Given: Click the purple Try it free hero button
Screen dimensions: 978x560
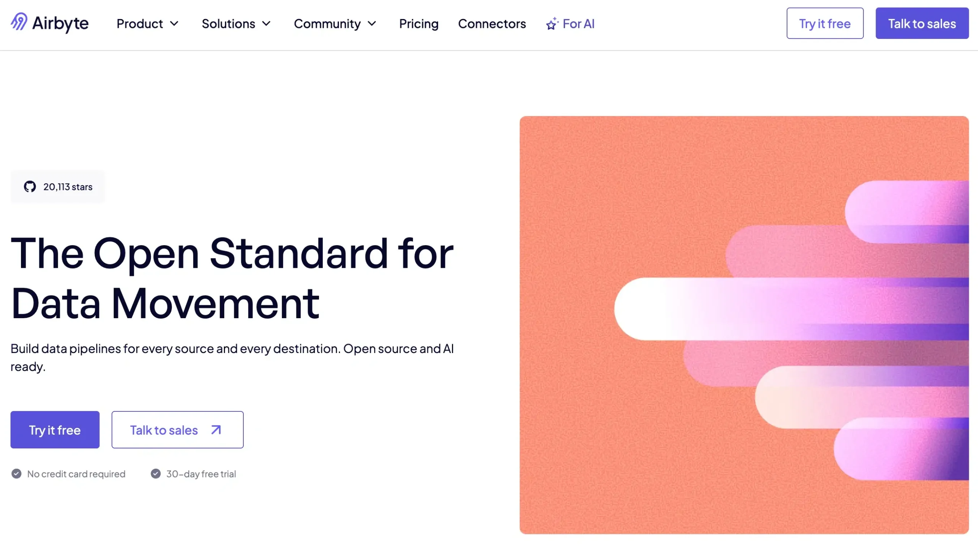Looking at the screenshot, I should (x=55, y=430).
